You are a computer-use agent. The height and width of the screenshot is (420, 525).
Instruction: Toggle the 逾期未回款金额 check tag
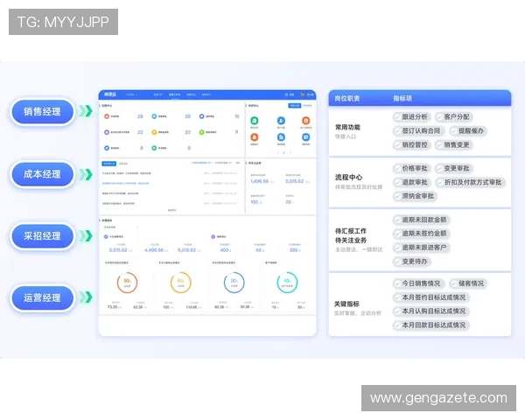(421, 220)
